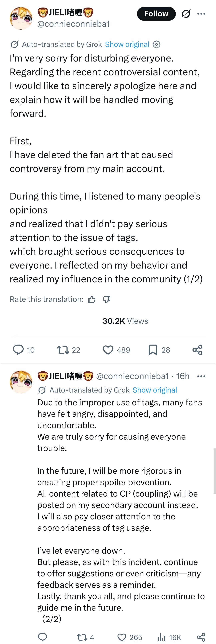Rate translation with thumbs up

(92, 299)
